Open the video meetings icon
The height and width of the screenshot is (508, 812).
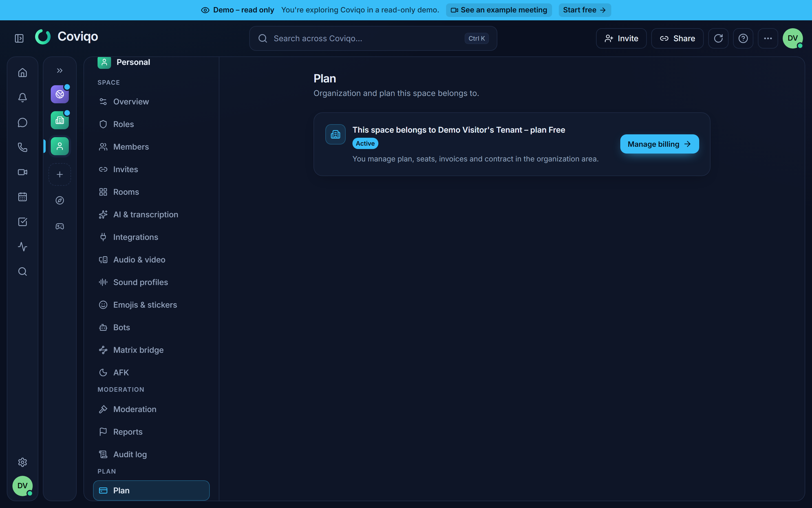[x=23, y=172]
